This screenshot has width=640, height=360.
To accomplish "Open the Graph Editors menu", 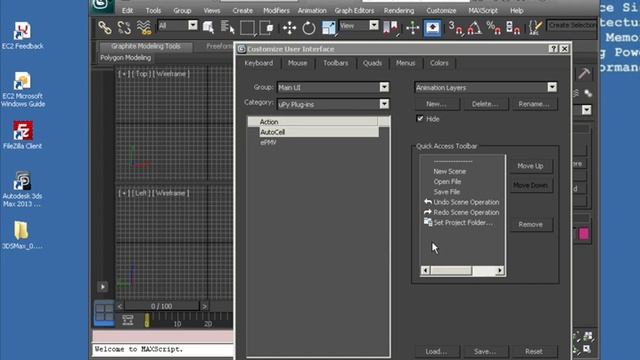I will click(354, 11).
